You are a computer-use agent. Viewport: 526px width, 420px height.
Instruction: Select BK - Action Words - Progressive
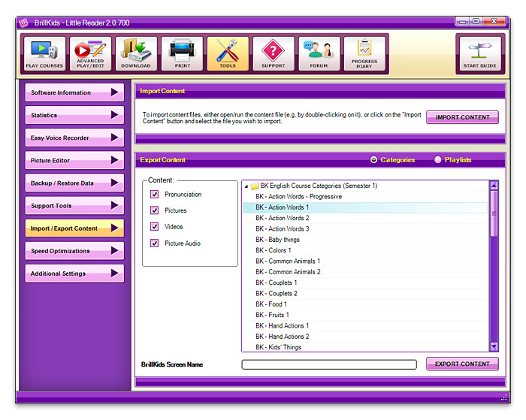(x=365, y=197)
